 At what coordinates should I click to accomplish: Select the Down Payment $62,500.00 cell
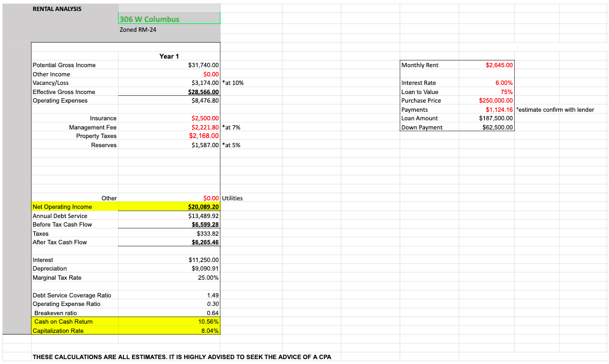click(x=498, y=128)
